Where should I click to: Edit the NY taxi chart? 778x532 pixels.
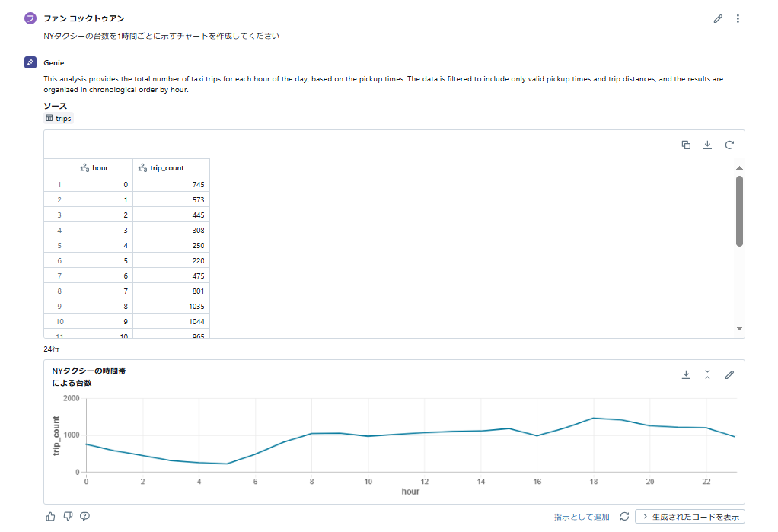[x=729, y=374]
